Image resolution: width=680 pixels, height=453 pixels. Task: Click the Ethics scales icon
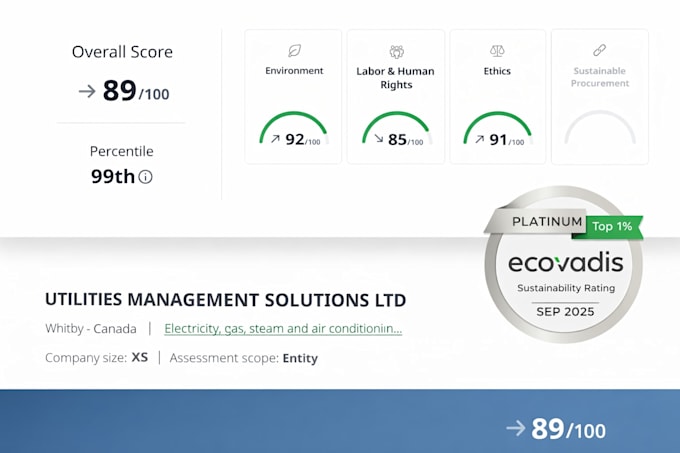pyautogui.click(x=497, y=51)
